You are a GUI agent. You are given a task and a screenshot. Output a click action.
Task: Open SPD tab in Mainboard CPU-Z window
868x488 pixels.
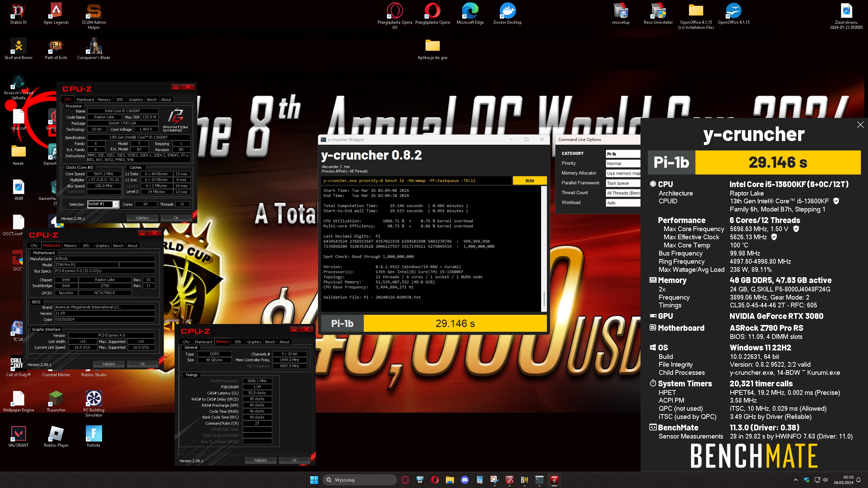pyautogui.click(x=86, y=246)
